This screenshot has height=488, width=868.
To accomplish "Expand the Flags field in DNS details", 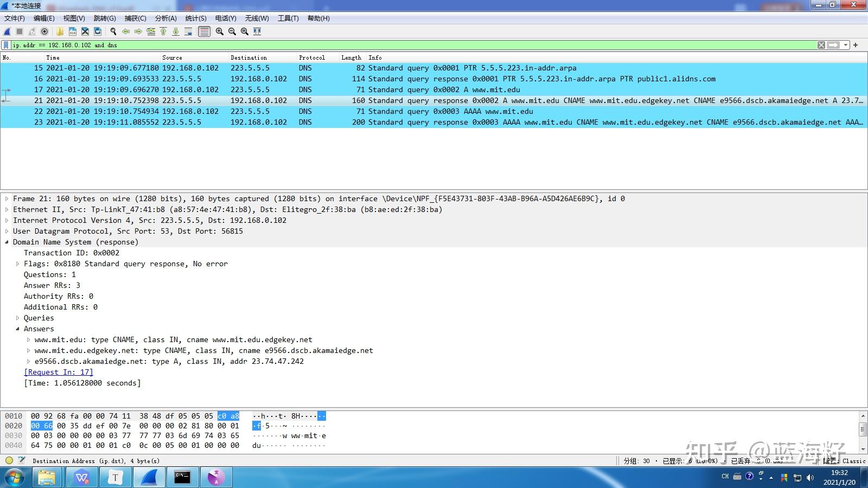I will [18, 264].
